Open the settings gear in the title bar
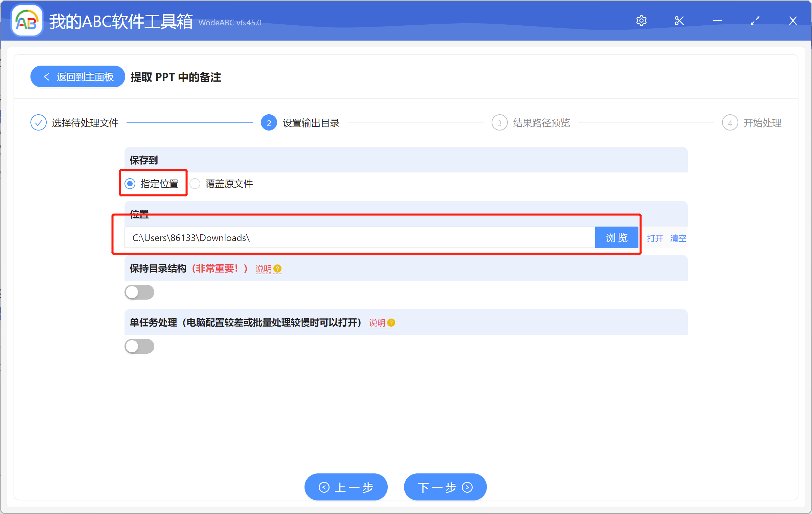This screenshot has height=514, width=812. click(641, 20)
